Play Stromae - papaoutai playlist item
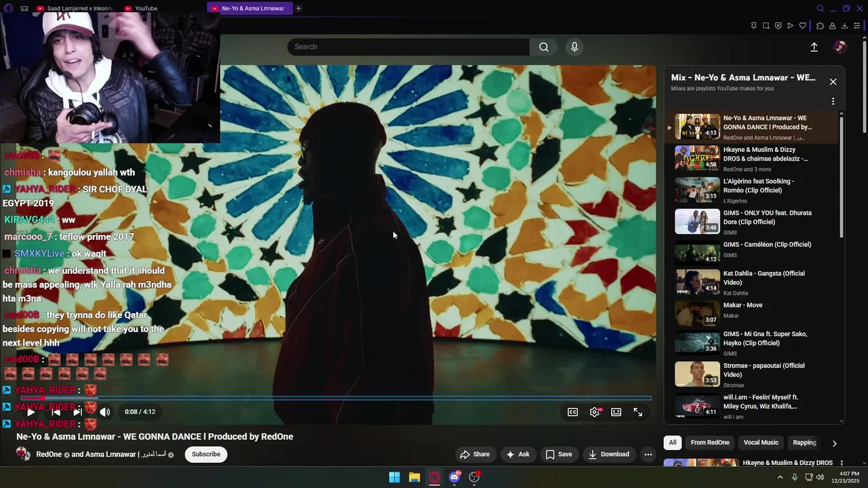This screenshot has height=488, width=868. pos(751,374)
